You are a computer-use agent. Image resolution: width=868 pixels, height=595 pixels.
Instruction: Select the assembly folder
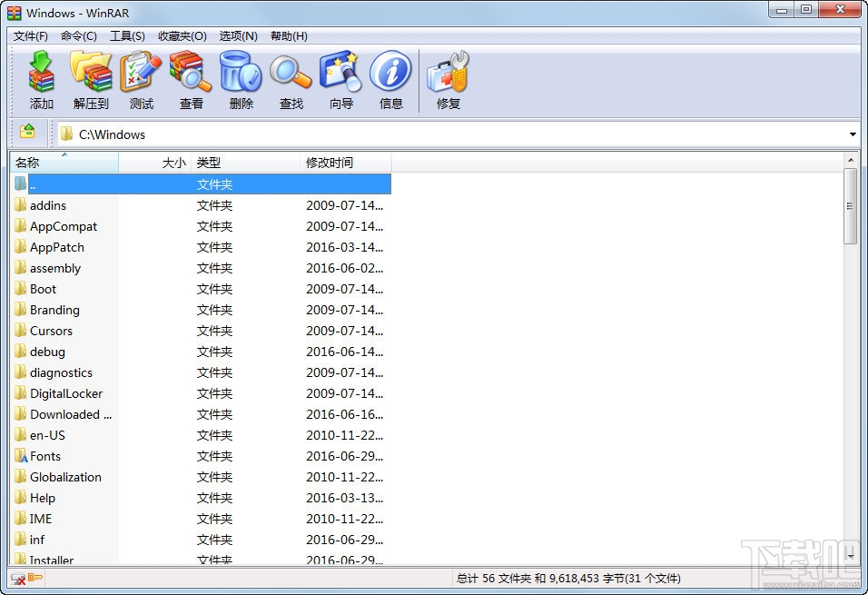pyautogui.click(x=55, y=268)
